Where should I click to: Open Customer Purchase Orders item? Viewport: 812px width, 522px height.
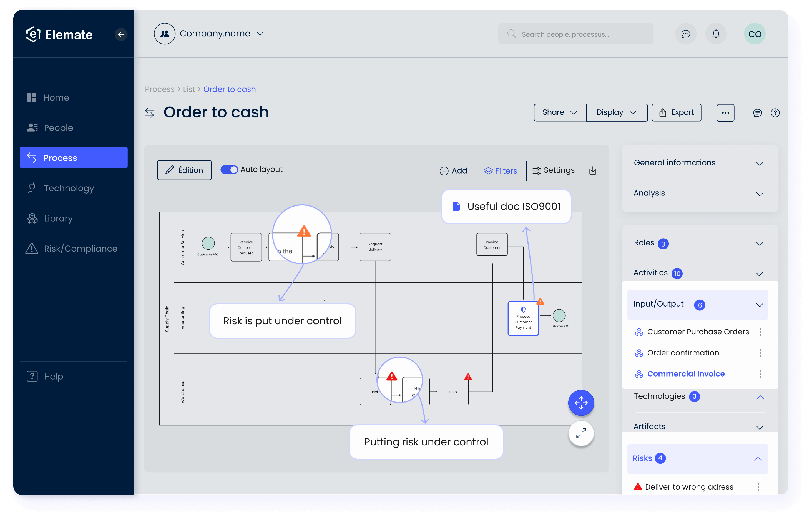point(698,332)
